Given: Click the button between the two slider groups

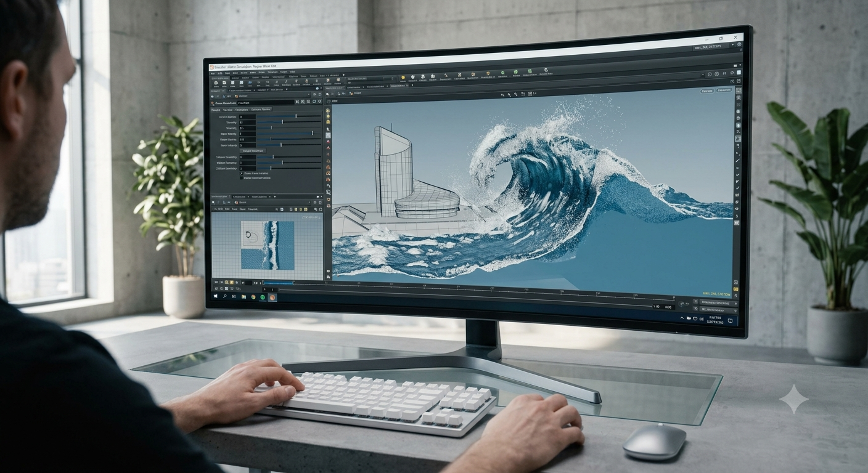Looking at the screenshot, I should pyautogui.click(x=253, y=151).
